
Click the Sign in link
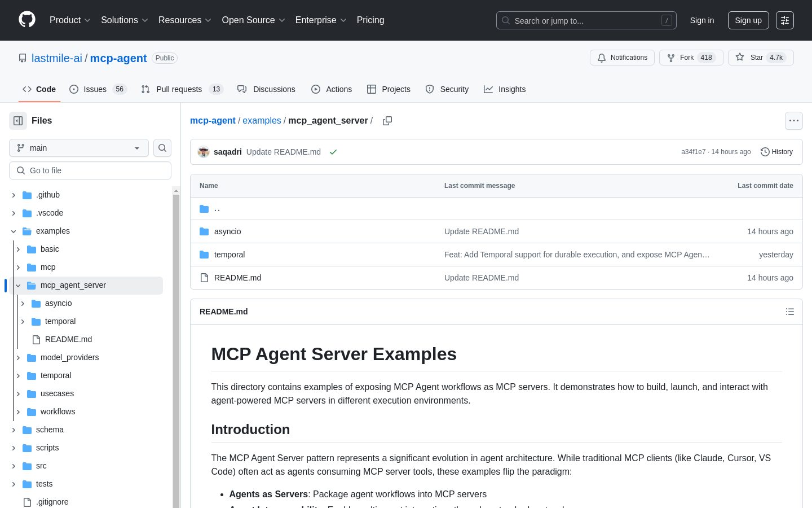point(702,20)
